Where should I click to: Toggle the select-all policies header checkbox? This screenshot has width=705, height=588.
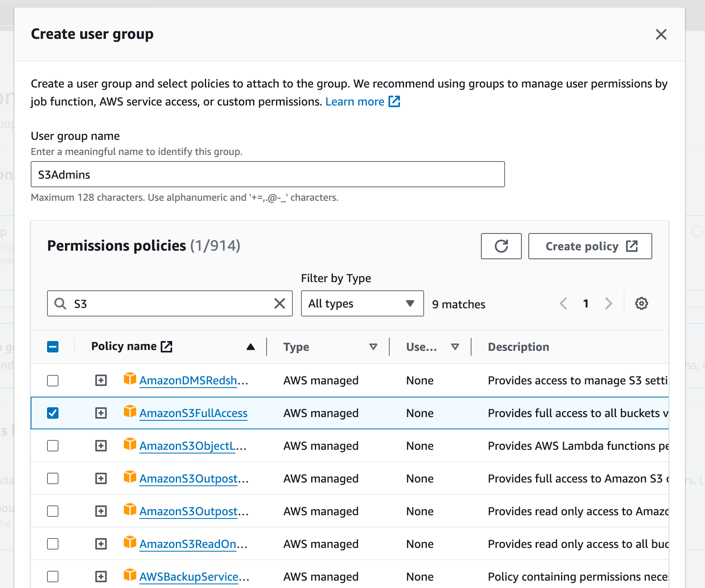tap(53, 347)
